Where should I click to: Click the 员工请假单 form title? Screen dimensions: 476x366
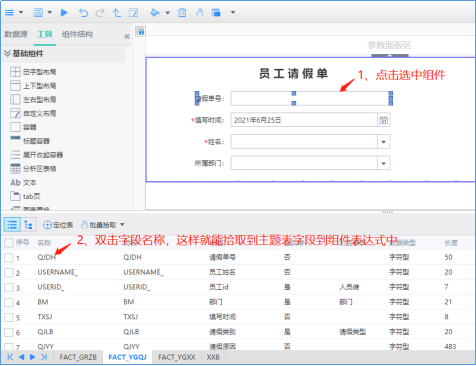tap(293, 73)
